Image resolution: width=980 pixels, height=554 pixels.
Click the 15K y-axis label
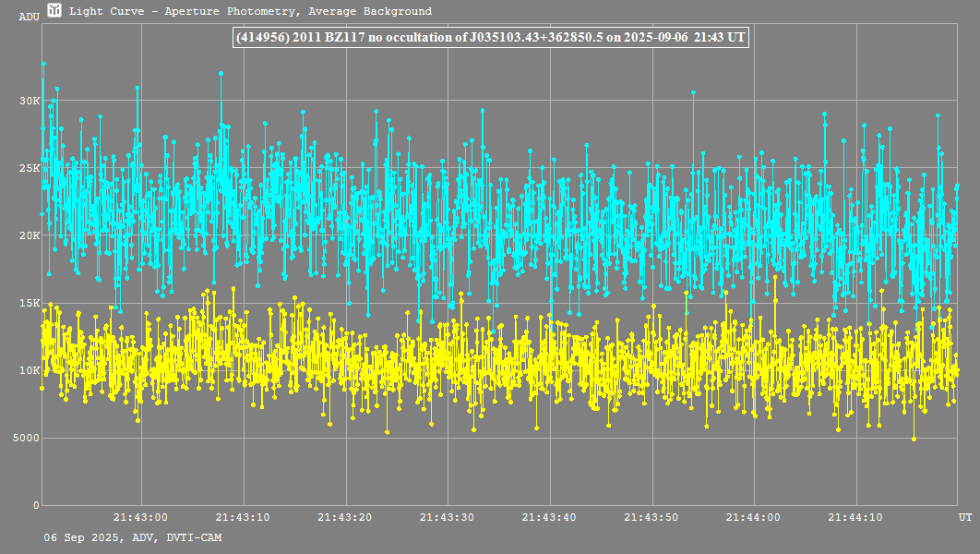tap(29, 303)
